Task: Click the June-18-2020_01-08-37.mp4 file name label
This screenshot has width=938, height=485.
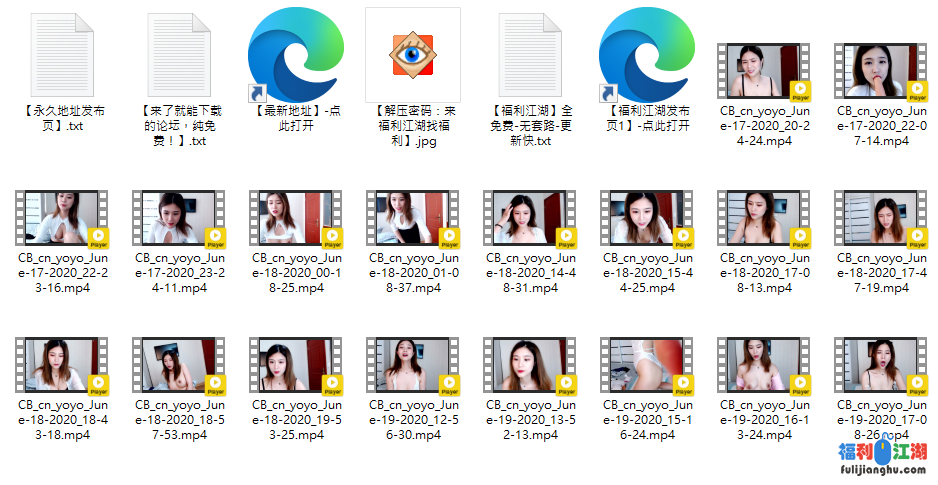Action: click(413, 273)
